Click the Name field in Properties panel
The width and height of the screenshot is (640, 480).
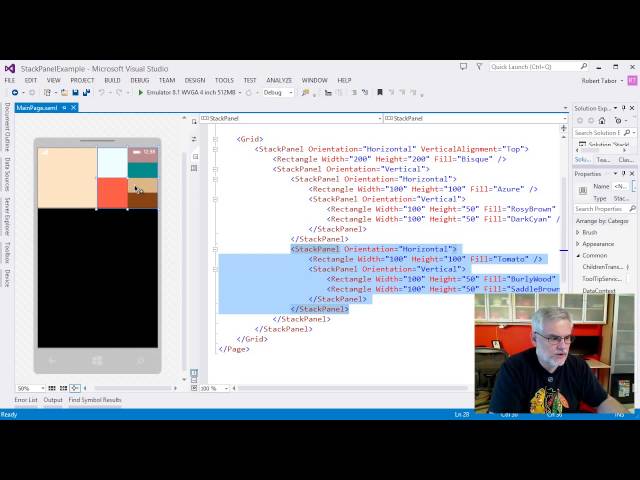click(x=621, y=186)
